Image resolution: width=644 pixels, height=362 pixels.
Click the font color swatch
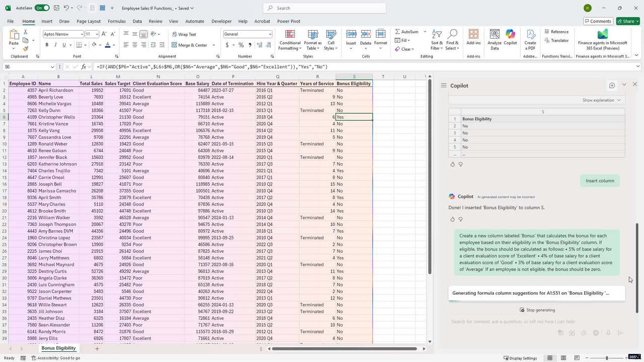tap(107, 45)
